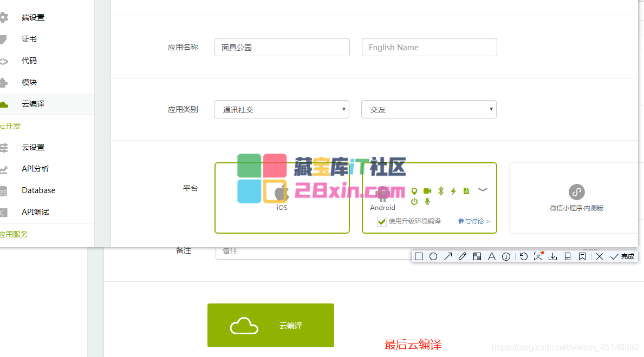
Task: Click the green 云编译 button
Action: pos(271,325)
